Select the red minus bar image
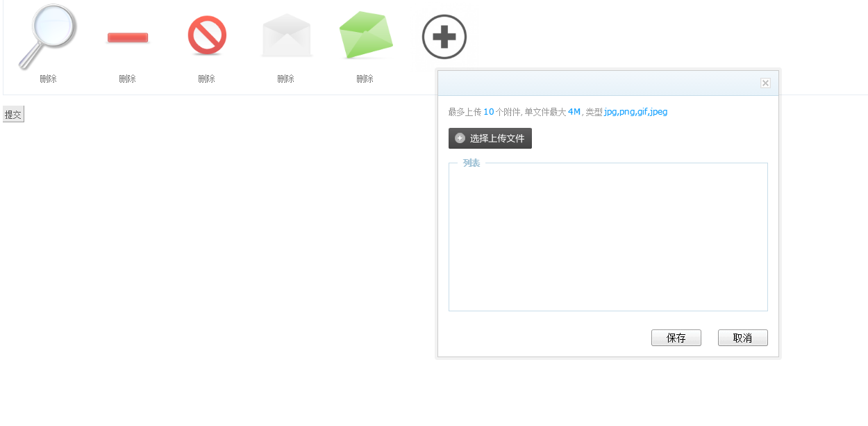Viewport: 868px width, 426px height. tap(128, 38)
